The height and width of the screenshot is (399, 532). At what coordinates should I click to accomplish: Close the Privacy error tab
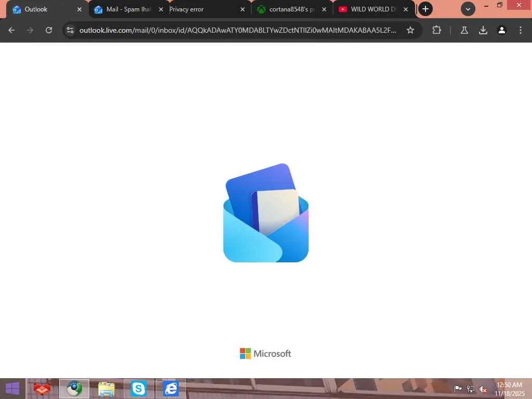coord(243,9)
